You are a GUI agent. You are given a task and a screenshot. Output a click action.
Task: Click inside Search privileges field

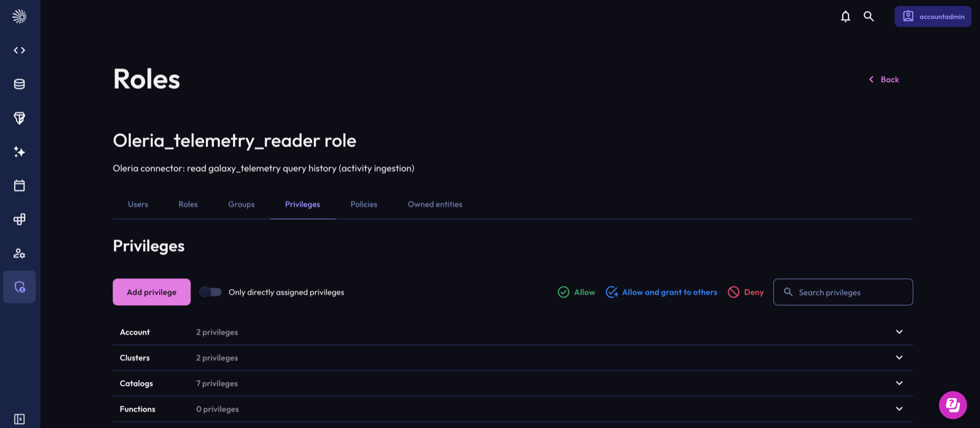coord(843,292)
